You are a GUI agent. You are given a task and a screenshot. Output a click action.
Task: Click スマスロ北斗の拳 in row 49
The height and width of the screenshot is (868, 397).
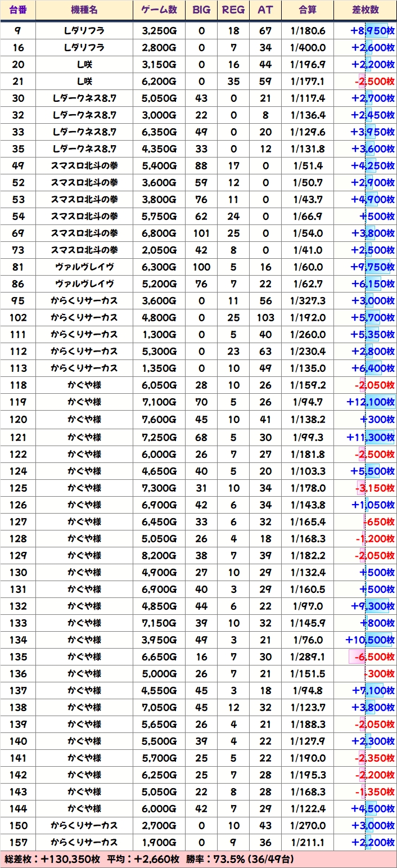coord(84,165)
